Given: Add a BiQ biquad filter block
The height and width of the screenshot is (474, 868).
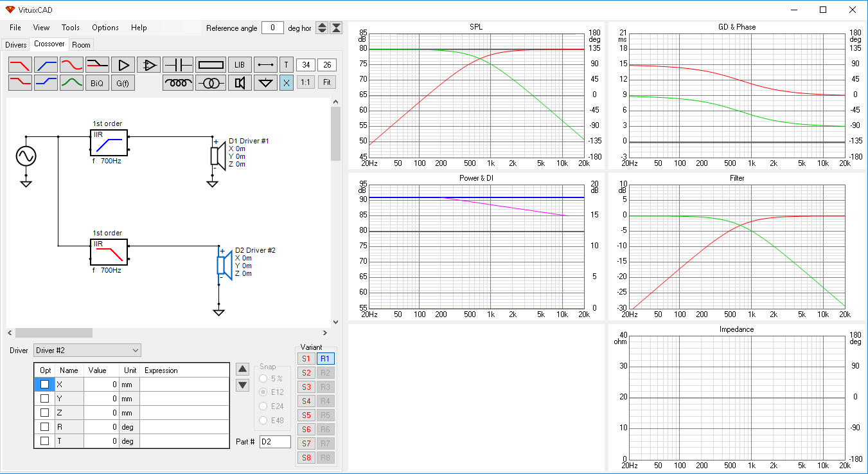Looking at the screenshot, I should [x=97, y=83].
